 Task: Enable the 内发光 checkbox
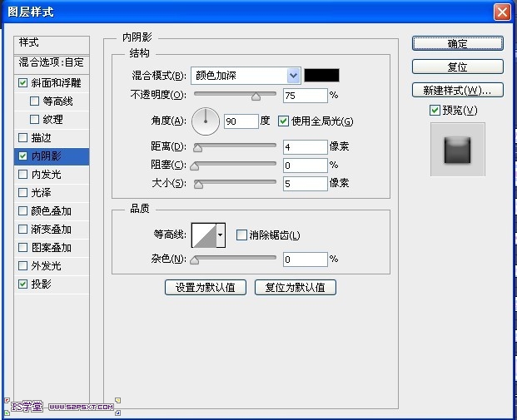coord(22,174)
